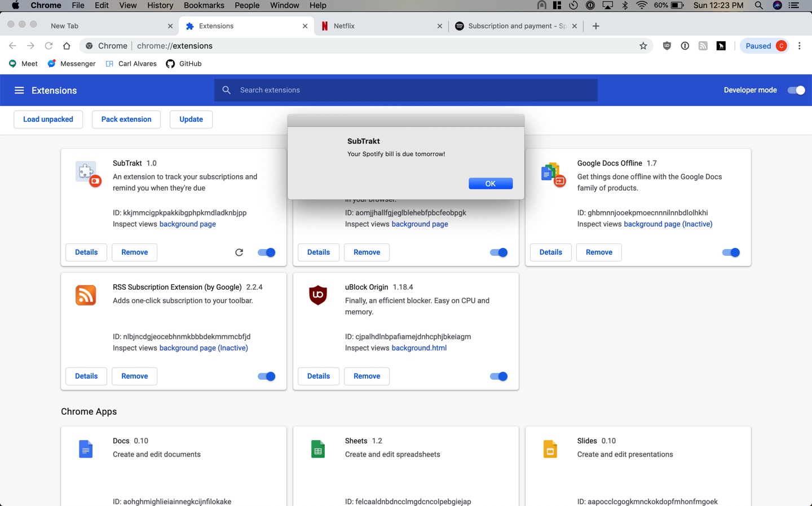The image size is (812, 506).
Task: Disable the uBlock Origin extension
Action: pos(499,376)
